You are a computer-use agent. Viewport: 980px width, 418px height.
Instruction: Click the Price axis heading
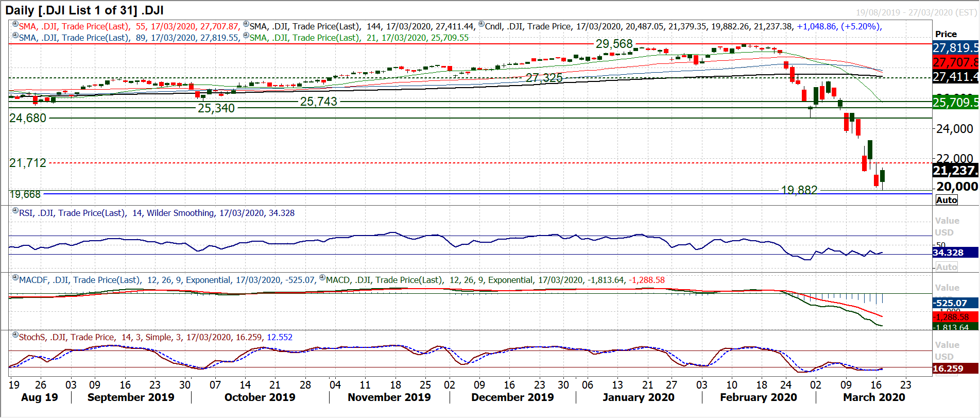(945, 34)
